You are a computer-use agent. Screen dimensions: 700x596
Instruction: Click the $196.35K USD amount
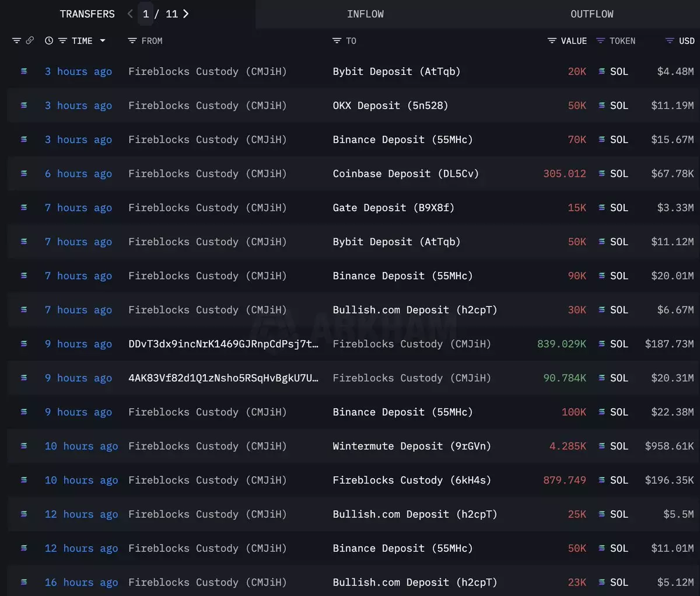click(669, 480)
